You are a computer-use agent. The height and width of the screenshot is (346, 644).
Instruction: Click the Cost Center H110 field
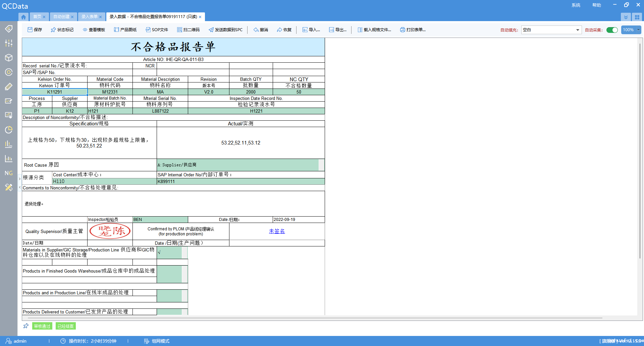coord(104,181)
